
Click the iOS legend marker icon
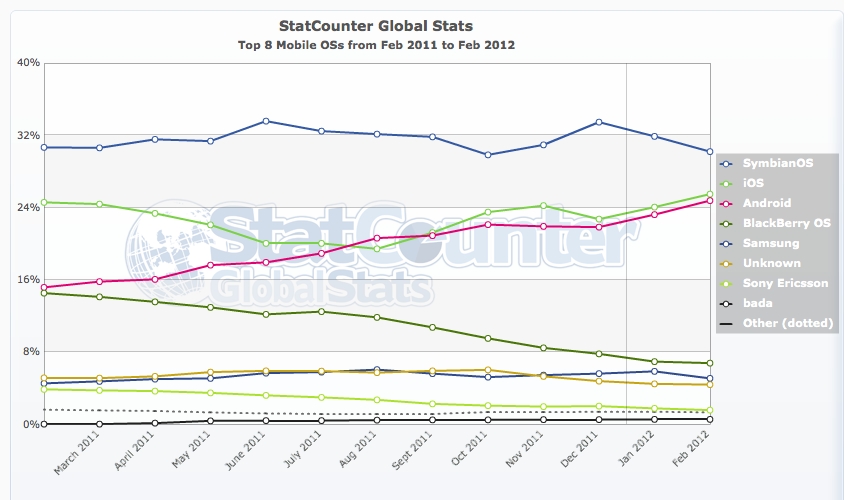point(727,183)
